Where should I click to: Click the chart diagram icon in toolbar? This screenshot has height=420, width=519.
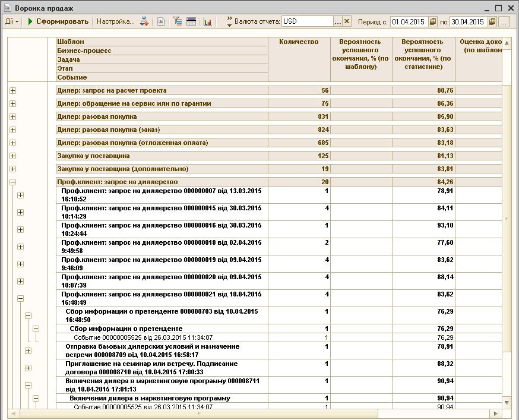207,22
